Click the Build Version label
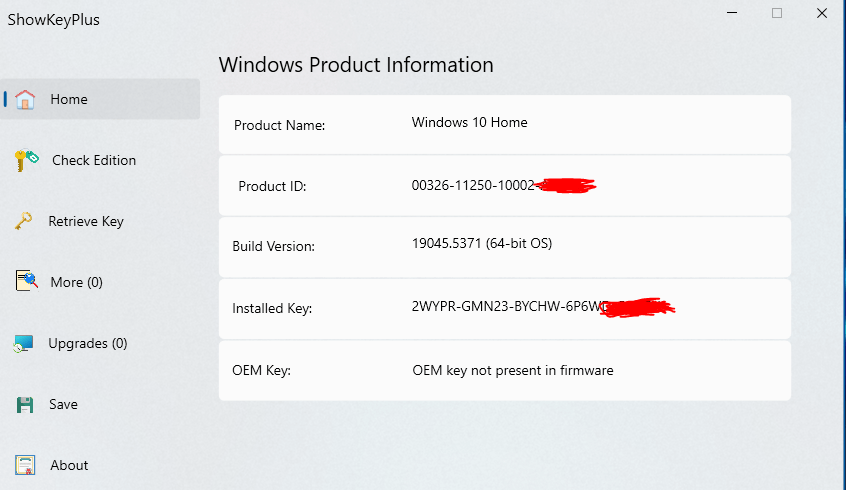The height and width of the screenshot is (490, 846). coord(274,247)
